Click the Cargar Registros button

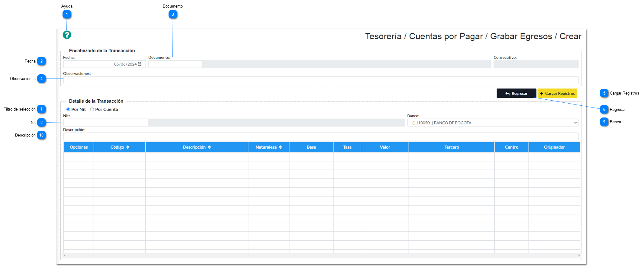[557, 93]
